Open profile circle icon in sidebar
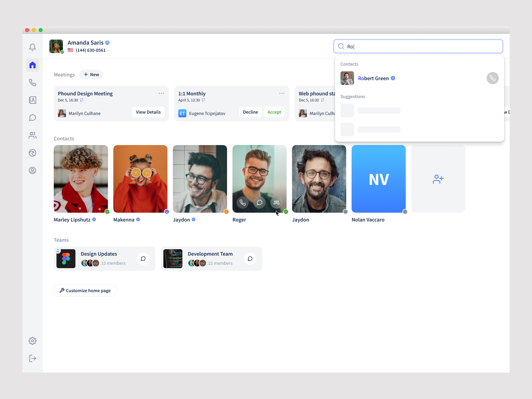Screen dimensions: 532x399 [32, 170]
